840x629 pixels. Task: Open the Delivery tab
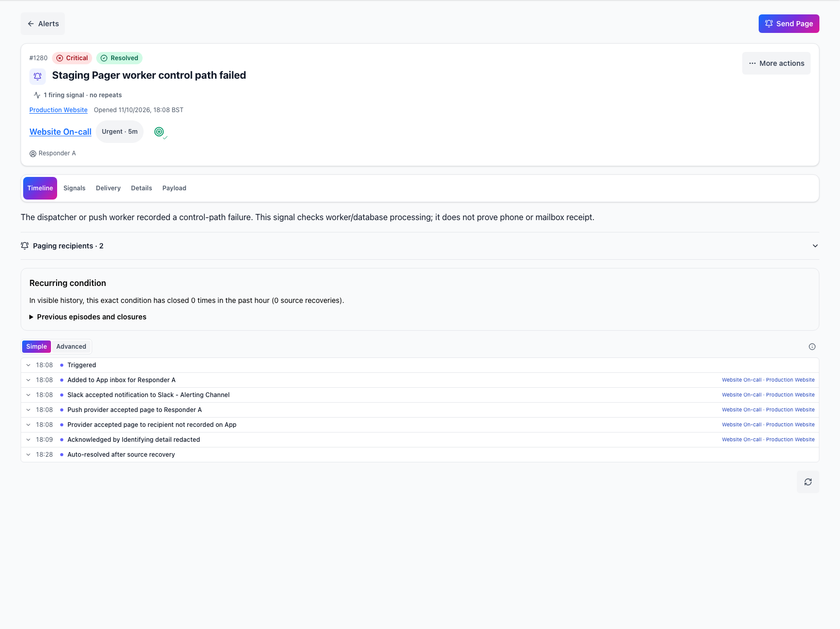point(108,188)
